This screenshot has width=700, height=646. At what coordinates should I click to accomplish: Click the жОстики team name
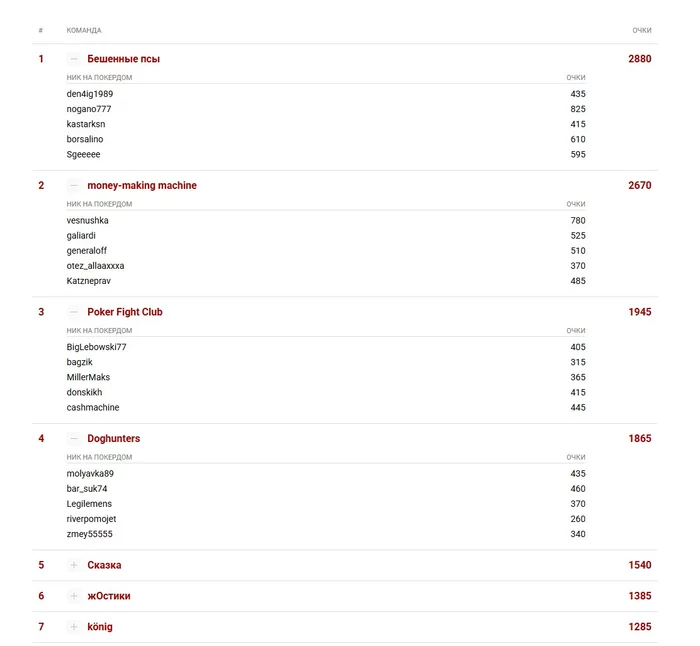(x=108, y=596)
